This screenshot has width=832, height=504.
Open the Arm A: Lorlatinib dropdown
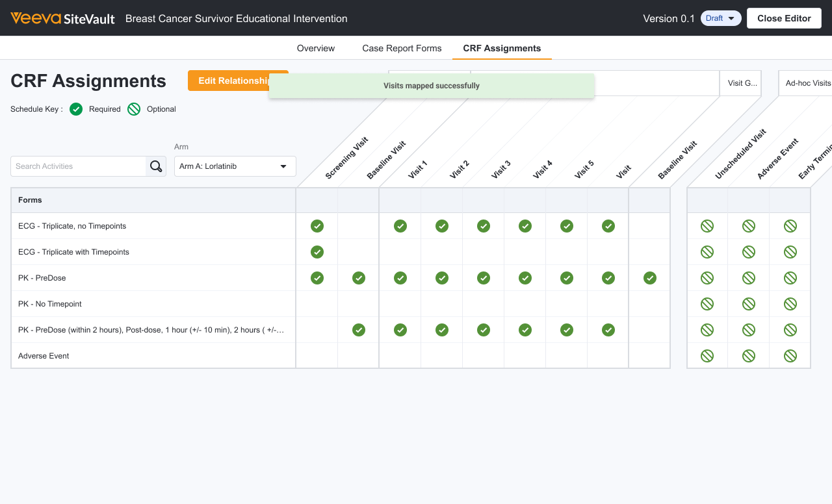pos(235,166)
